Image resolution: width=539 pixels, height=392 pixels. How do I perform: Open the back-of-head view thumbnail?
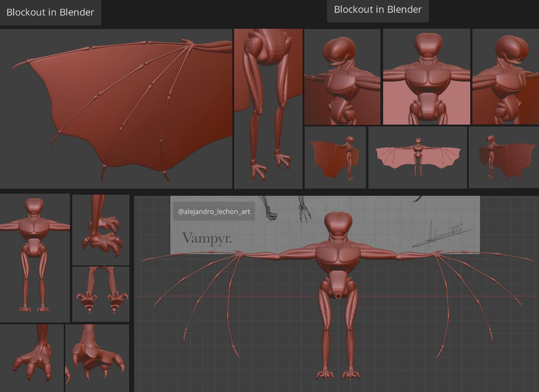[505, 77]
